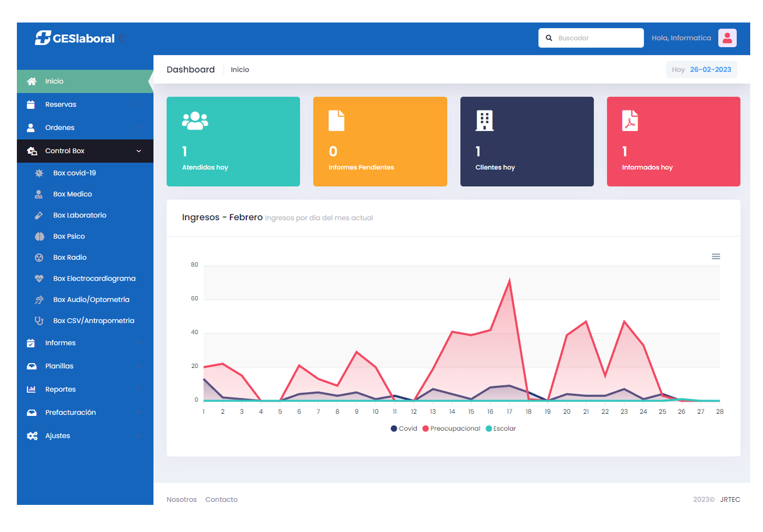
Task: Click the Informes Pendientes orange card
Action: pyautogui.click(x=380, y=142)
